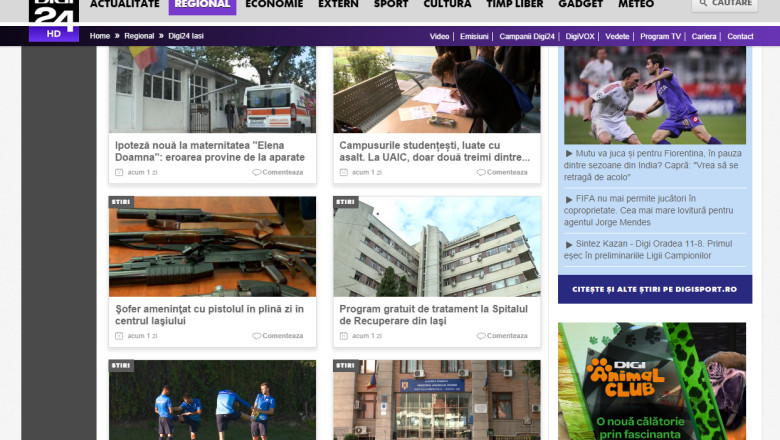Click the football match sports photo
The height and width of the screenshot is (440, 780).
tap(654, 95)
